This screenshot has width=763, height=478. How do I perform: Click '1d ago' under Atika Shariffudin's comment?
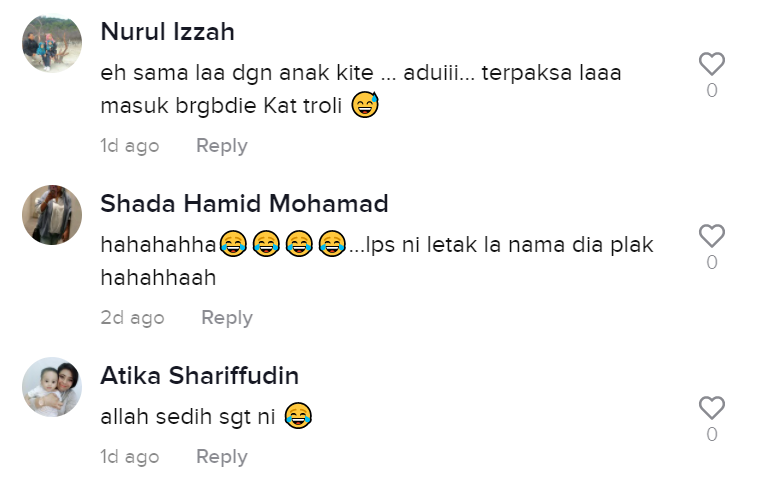pyautogui.click(x=130, y=457)
